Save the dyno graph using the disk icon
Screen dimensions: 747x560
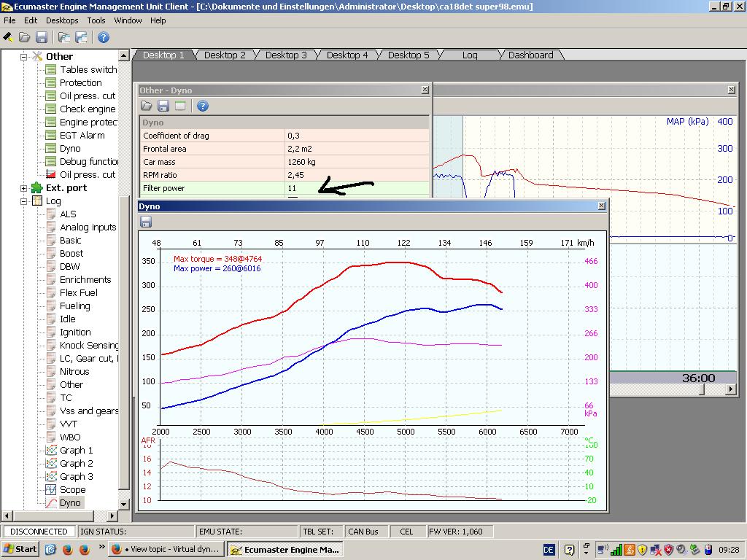(146, 222)
